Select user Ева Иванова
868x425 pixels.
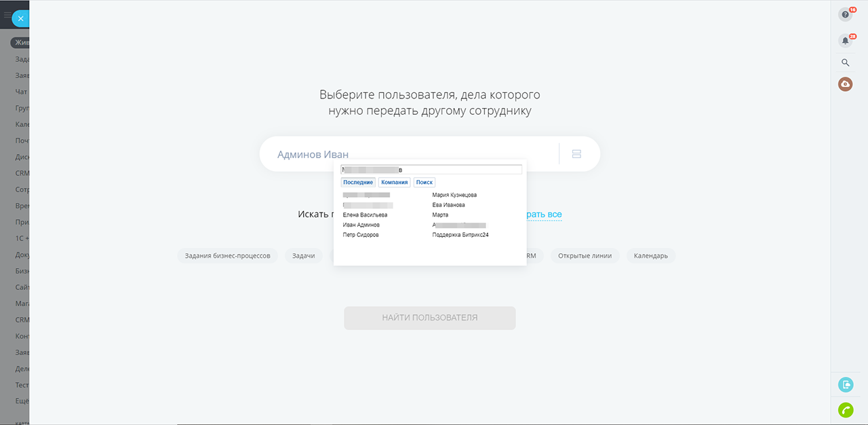(448, 205)
